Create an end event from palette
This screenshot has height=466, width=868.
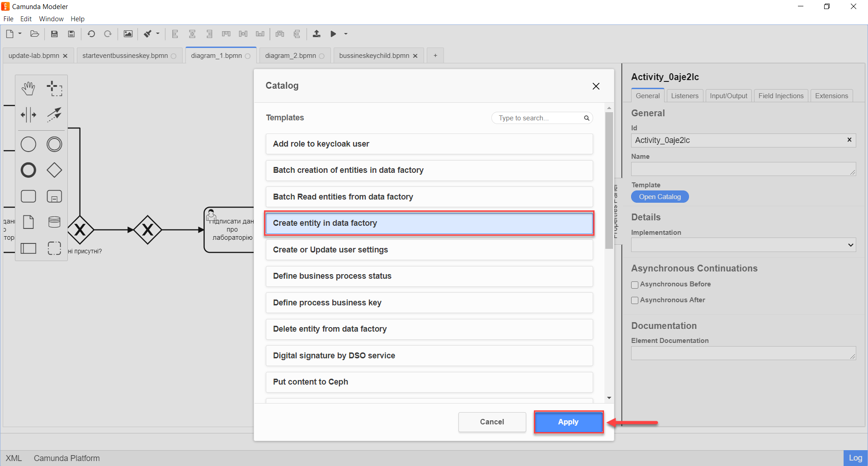point(28,170)
